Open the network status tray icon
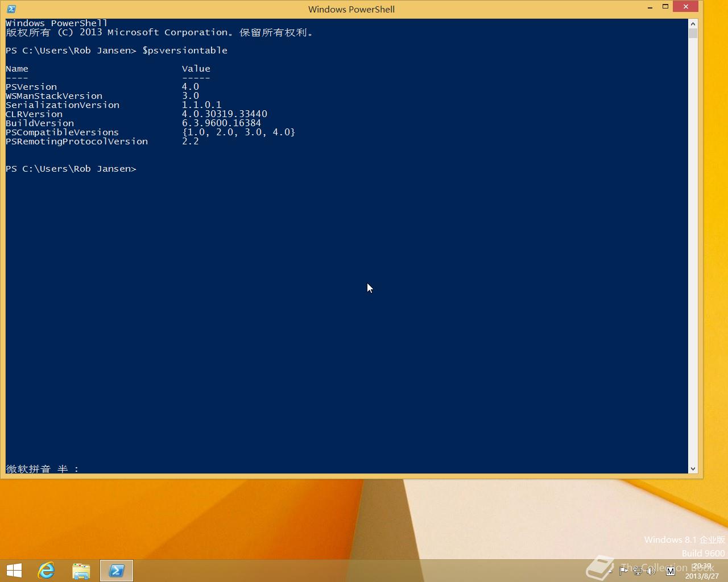 tap(638, 571)
